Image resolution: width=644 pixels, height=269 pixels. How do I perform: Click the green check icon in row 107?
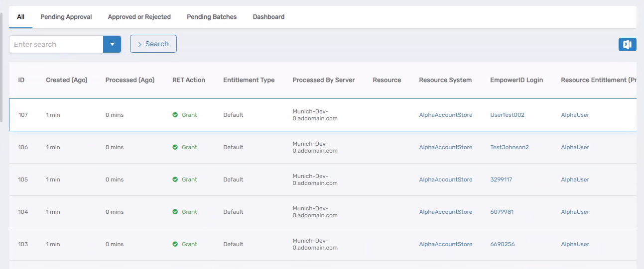[175, 115]
